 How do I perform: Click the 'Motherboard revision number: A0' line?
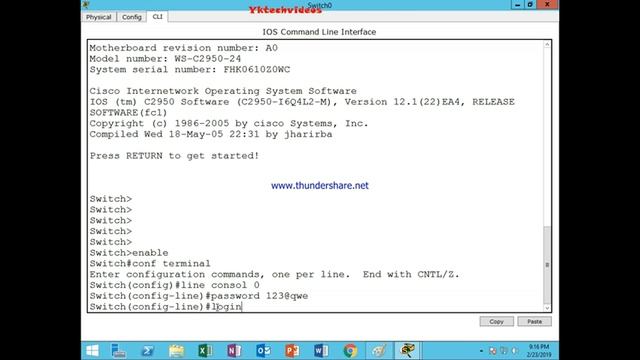pyautogui.click(x=184, y=48)
